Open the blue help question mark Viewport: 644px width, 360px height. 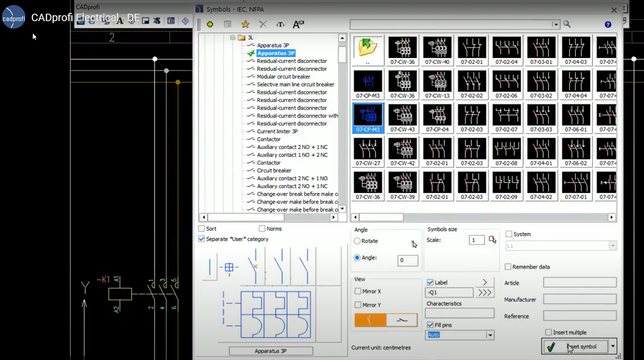pos(608,24)
